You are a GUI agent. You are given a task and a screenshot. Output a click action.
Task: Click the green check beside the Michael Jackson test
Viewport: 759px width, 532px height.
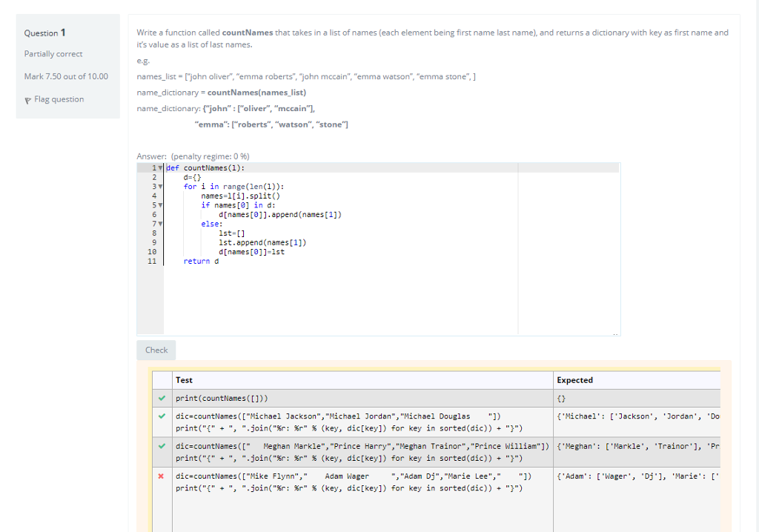point(162,416)
